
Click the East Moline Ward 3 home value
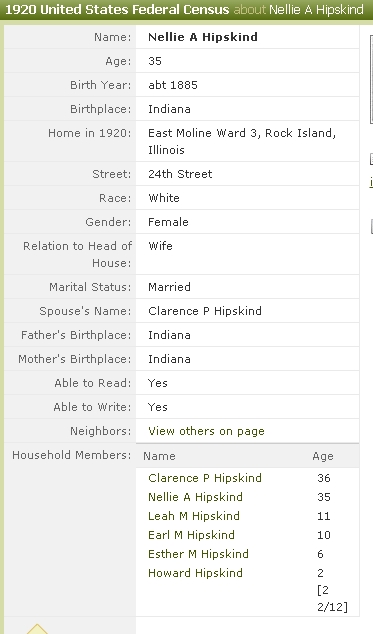pyautogui.click(x=242, y=141)
